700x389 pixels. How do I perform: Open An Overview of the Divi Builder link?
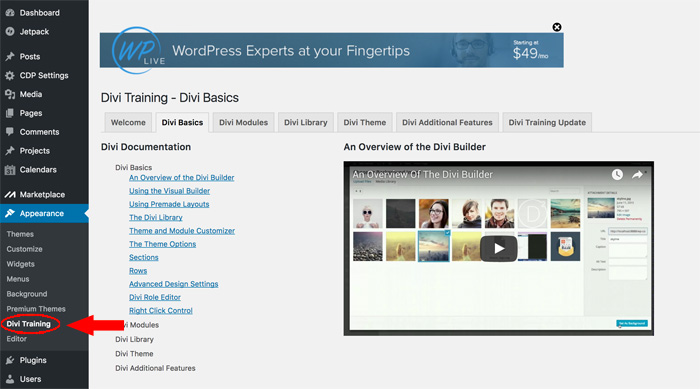tap(182, 178)
